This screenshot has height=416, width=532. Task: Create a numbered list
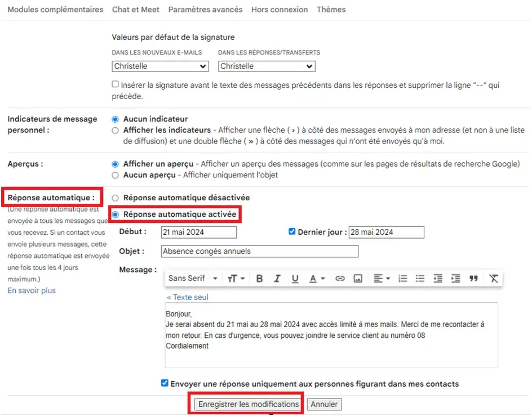[403, 278]
